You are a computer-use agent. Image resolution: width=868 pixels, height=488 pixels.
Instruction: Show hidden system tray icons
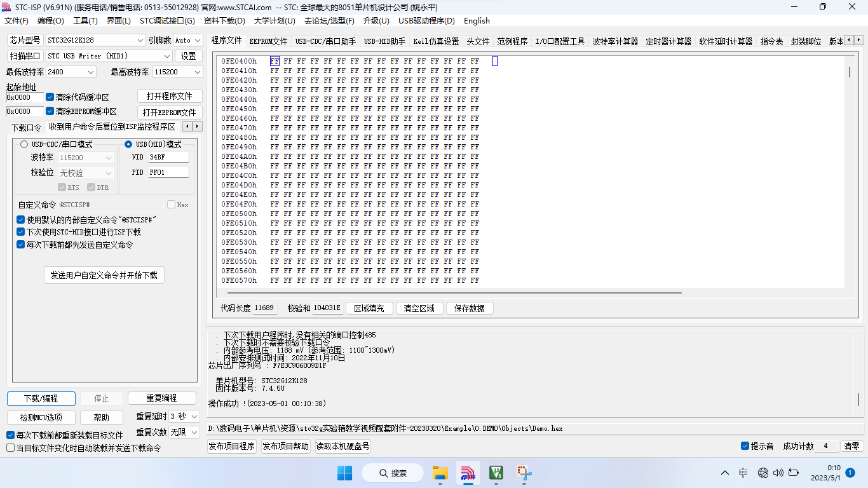click(725, 473)
